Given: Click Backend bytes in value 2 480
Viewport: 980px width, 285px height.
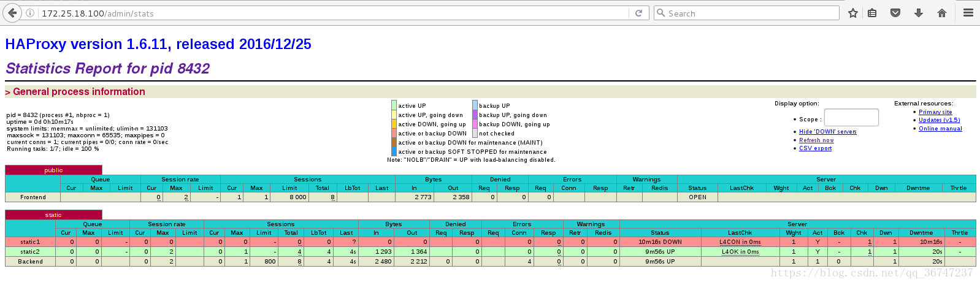Looking at the screenshot, I should click(x=383, y=262).
